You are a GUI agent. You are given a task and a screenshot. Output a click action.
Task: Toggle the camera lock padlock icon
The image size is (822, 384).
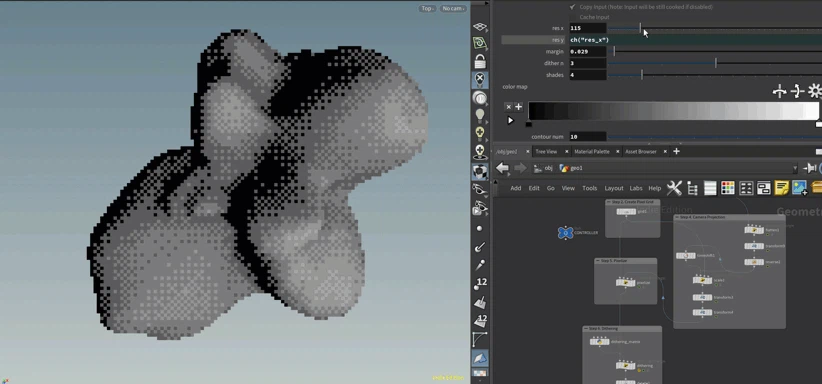pos(480,61)
